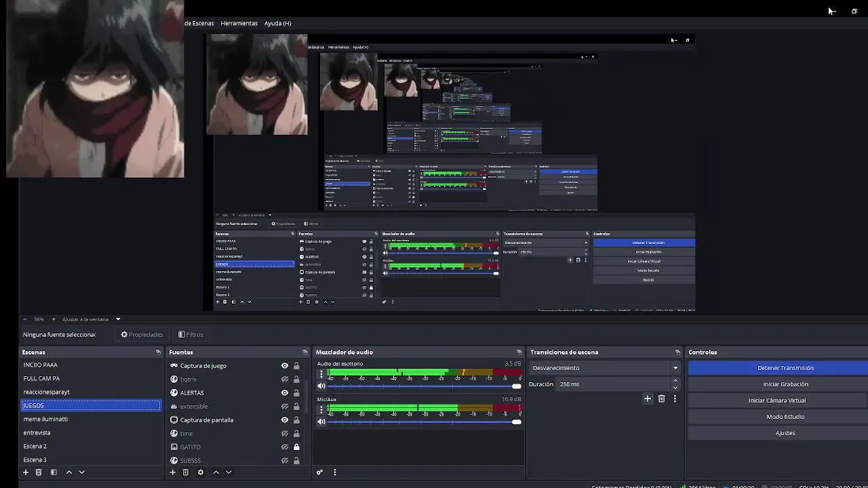
Task: Open Mic/Aux options menu dots
Action: click(x=321, y=409)
